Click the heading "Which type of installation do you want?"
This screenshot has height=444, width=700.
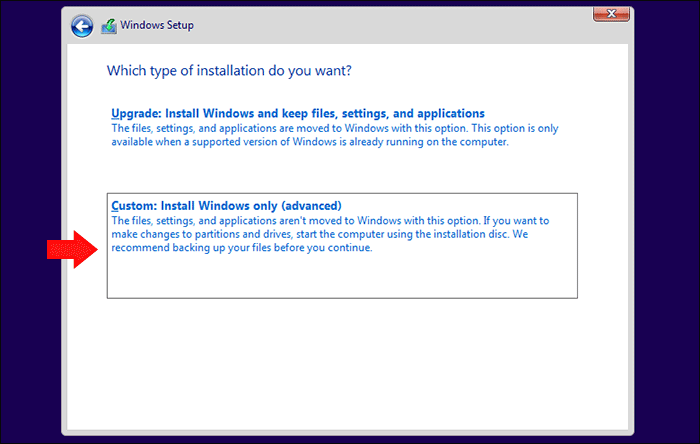(229, 71)
